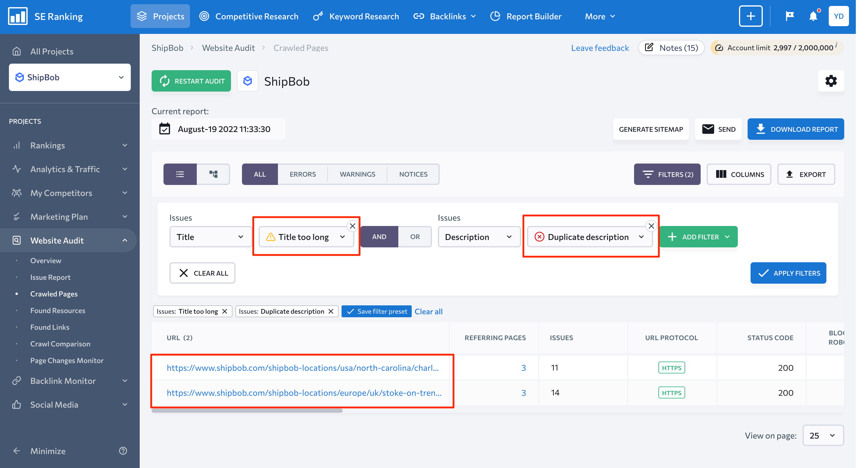
Task: Click the 'Clear all' link near chips
Action: coord(428,311)
